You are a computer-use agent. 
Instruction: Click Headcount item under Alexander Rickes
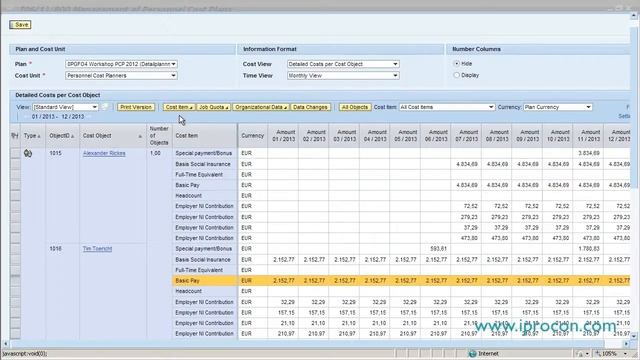coord(189,196)
